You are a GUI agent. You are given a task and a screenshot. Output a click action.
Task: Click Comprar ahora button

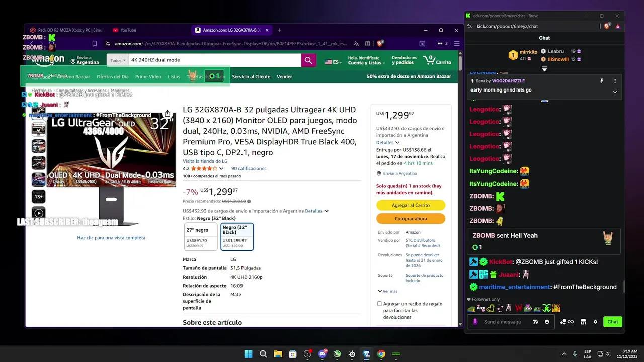pos(411,219)
